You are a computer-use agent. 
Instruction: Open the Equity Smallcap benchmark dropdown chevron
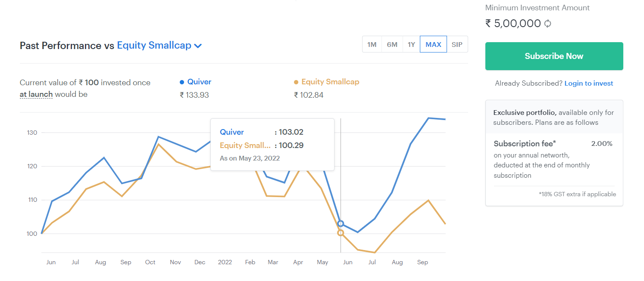tap(198, 46)
